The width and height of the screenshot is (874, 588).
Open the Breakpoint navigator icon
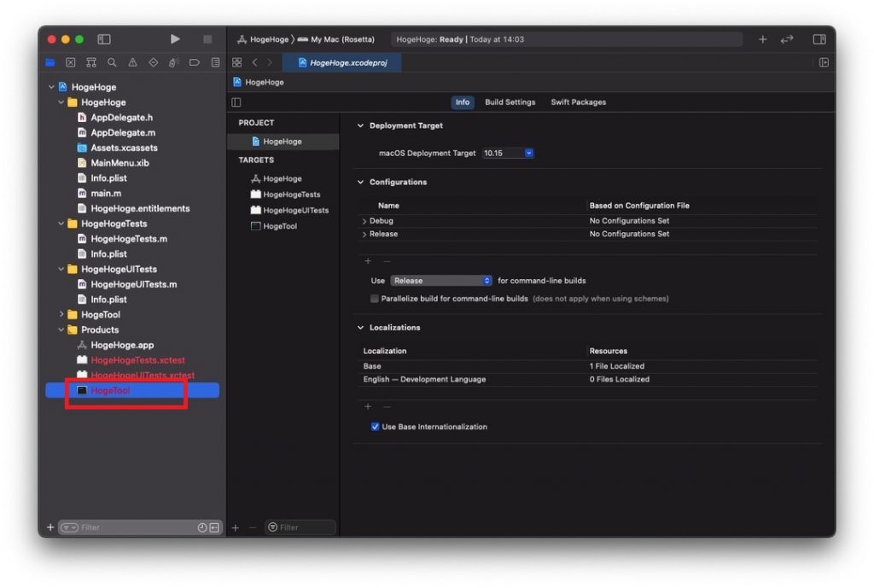tap(195, 62)
